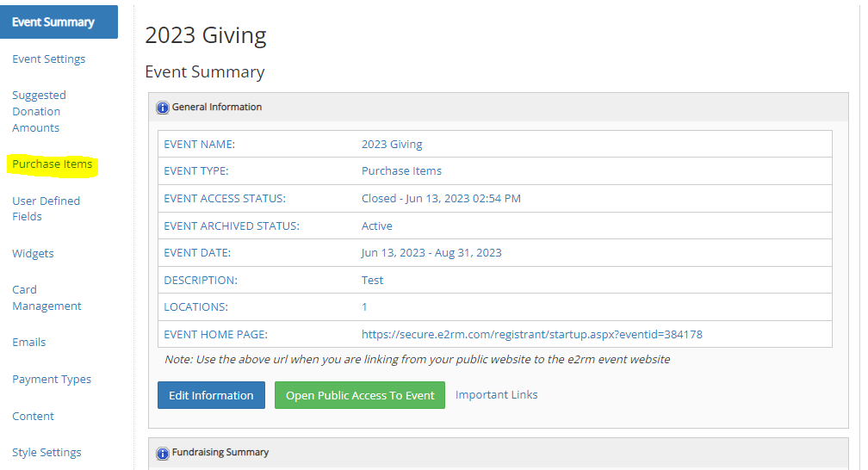Go to Card Management
The width and height of the screenshot is (868, 470).
pos(46,298)
